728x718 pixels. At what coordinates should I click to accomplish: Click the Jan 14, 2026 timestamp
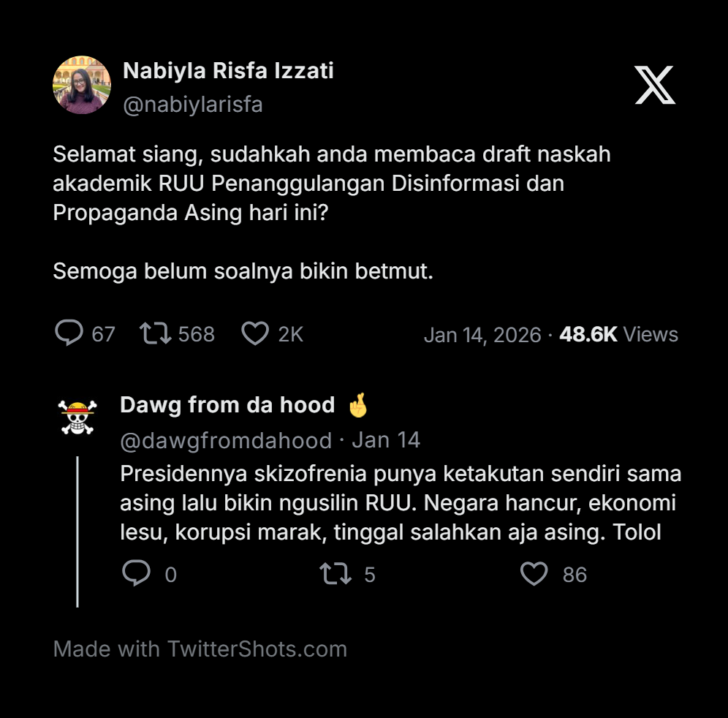pyautogui.click(x=482, y=335)
